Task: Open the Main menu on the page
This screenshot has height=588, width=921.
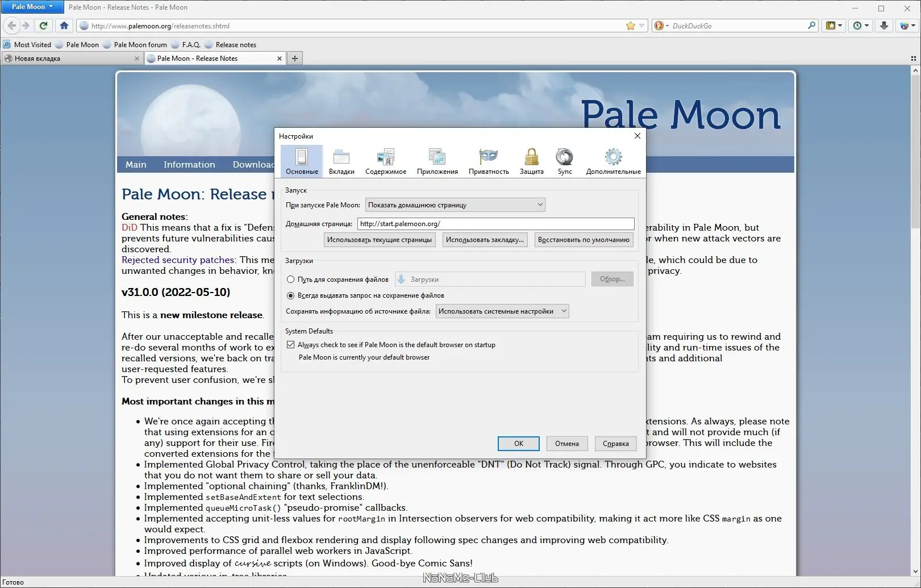Action: (x=136, y=165)
